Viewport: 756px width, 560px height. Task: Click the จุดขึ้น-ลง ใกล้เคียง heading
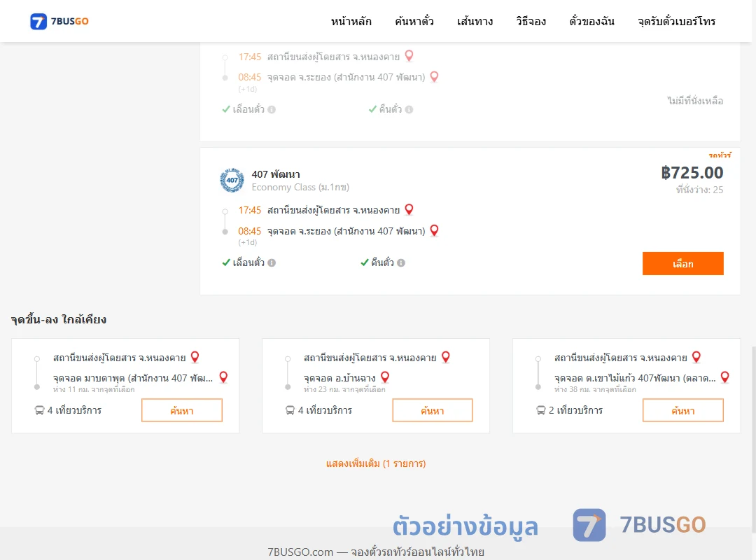59,319
